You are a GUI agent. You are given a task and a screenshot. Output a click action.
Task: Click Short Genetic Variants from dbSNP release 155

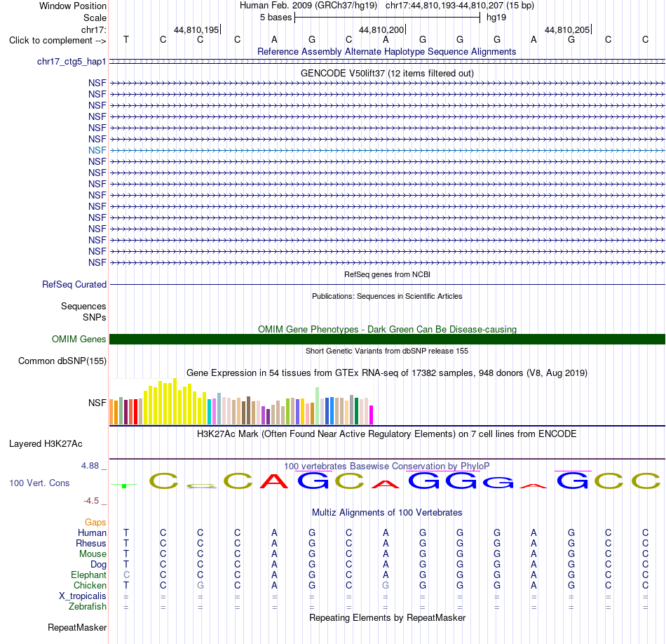(x=387, y=351)
